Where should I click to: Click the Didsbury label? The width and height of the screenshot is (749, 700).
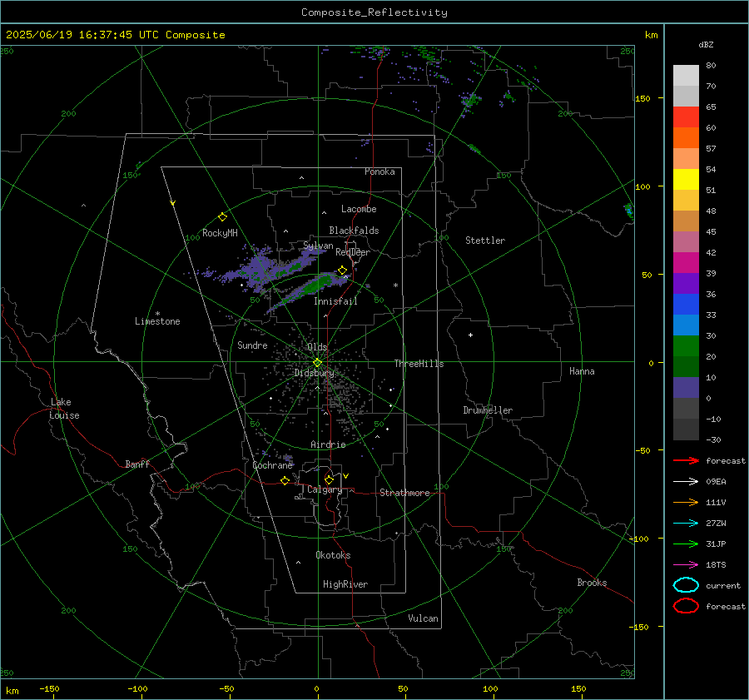(x=314, y=373)
